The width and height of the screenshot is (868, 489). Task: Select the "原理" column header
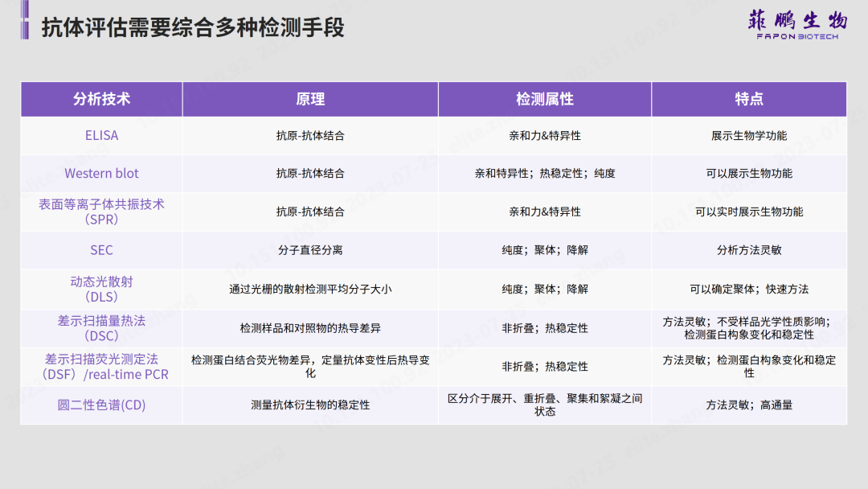point(310,99)
